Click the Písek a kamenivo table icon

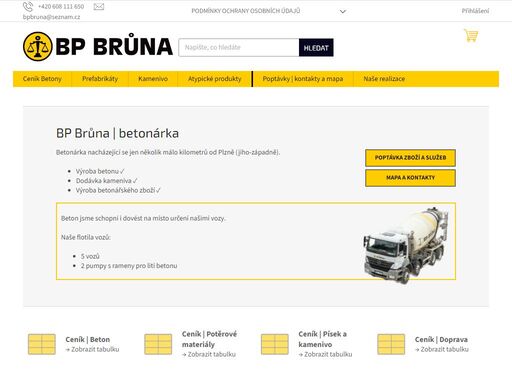coord(275,344)
